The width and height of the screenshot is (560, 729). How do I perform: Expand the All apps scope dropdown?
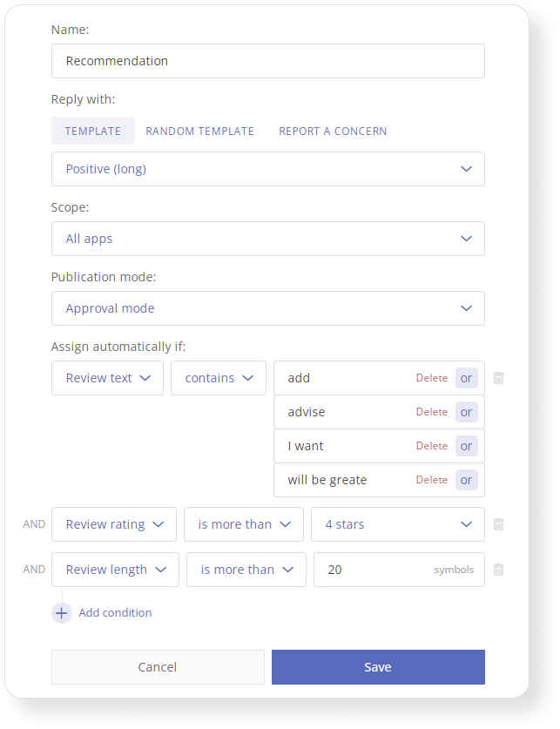tap(268, 239)
